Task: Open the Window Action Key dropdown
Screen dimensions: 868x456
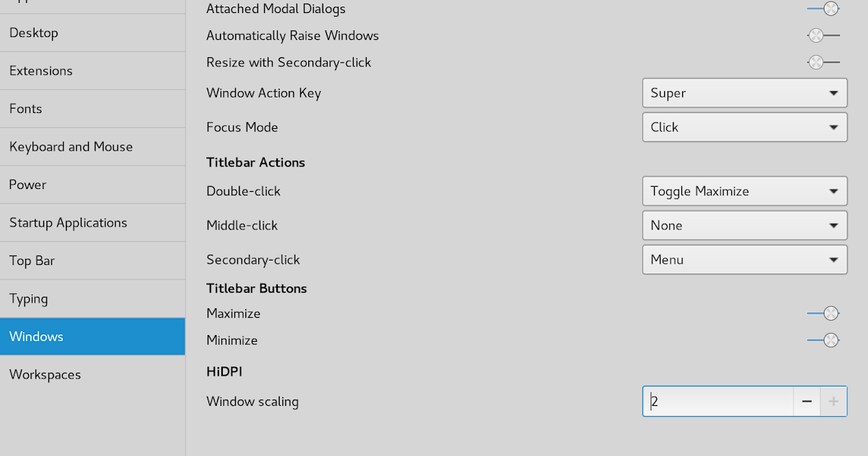Action: point(744,93)
